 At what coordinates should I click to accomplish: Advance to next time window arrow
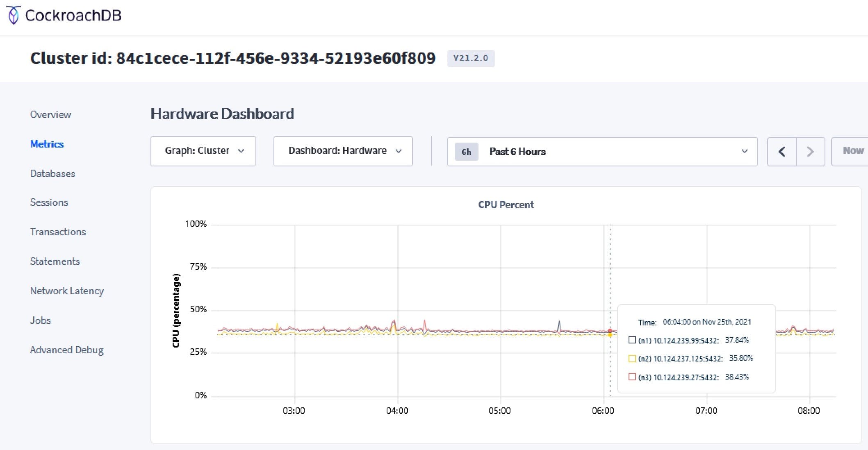pos(810,152)
